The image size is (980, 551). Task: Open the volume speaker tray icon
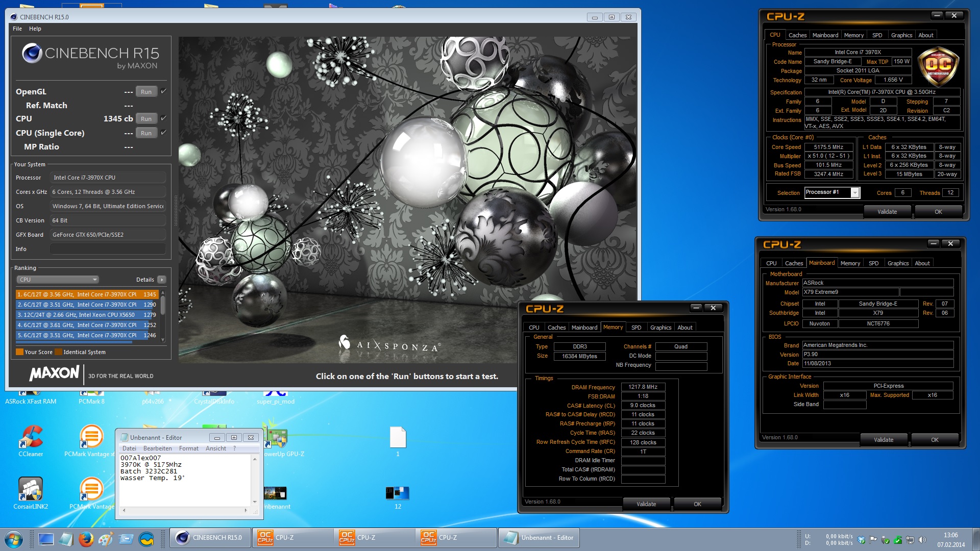(922, 540)
